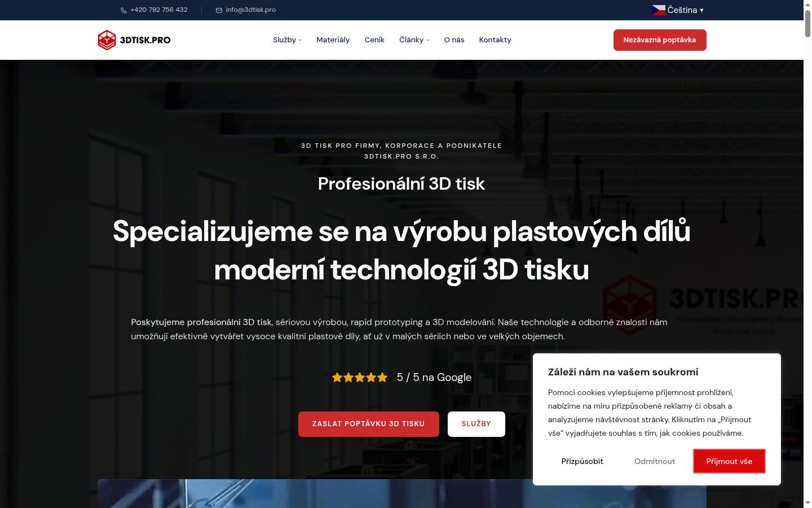Image resolution: width=812 pixels, height=508 pixels.
Task: Click the scrollbar up arrow
Action: (807, 4)
